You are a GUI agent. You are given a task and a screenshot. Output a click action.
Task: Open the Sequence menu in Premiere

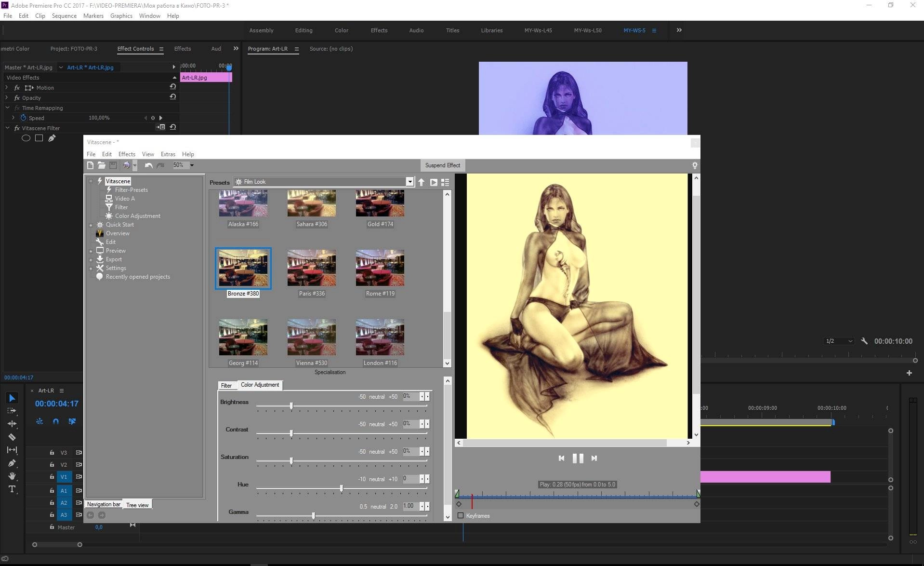pyautogui.click(x=64, y=16)
